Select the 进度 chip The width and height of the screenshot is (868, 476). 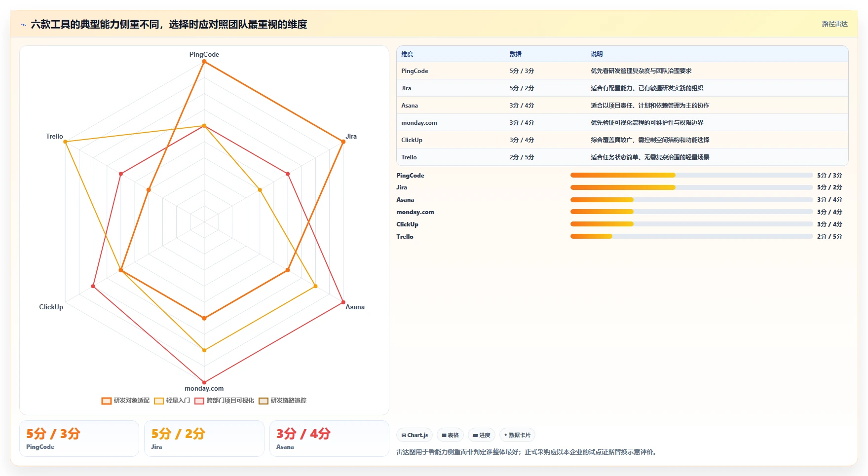click(x=481, y=435)
